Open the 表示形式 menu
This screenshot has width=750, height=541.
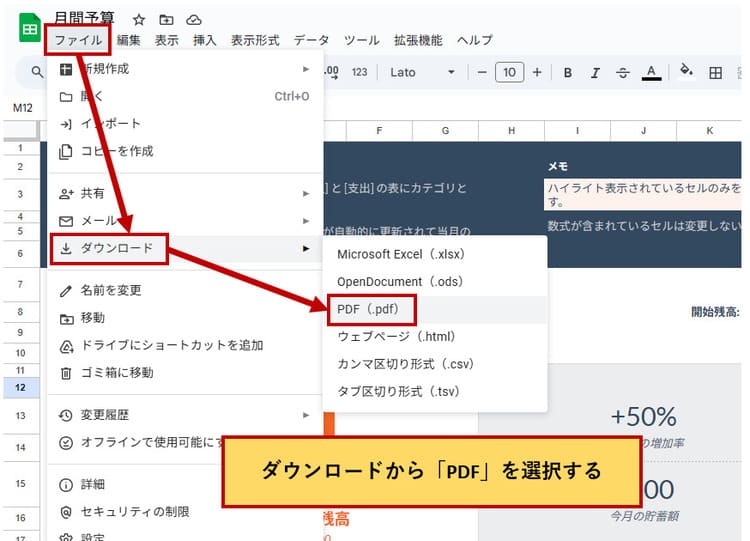coord(255,40)
